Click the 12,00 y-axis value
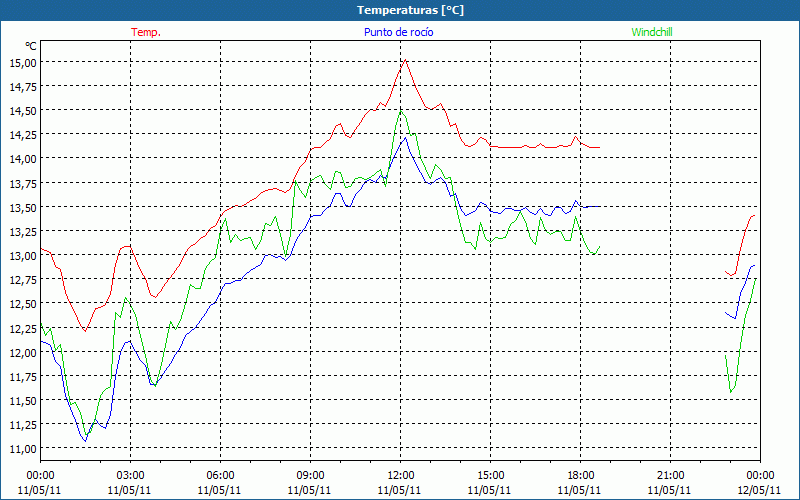The height and width of the screenshot is (500, 800). point(23,352)
